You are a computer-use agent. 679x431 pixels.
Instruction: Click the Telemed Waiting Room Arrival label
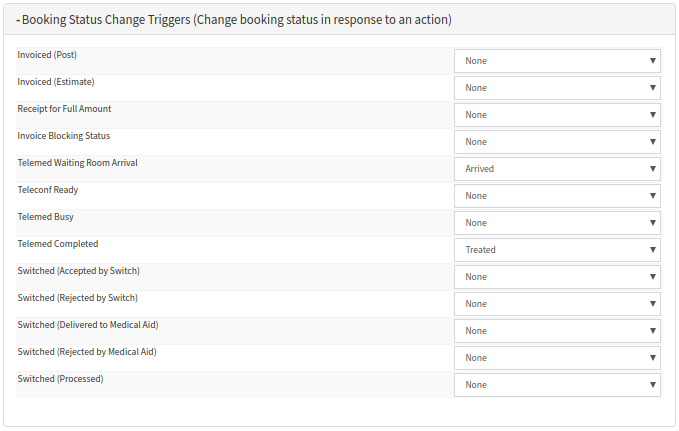[x=77, y=163]
